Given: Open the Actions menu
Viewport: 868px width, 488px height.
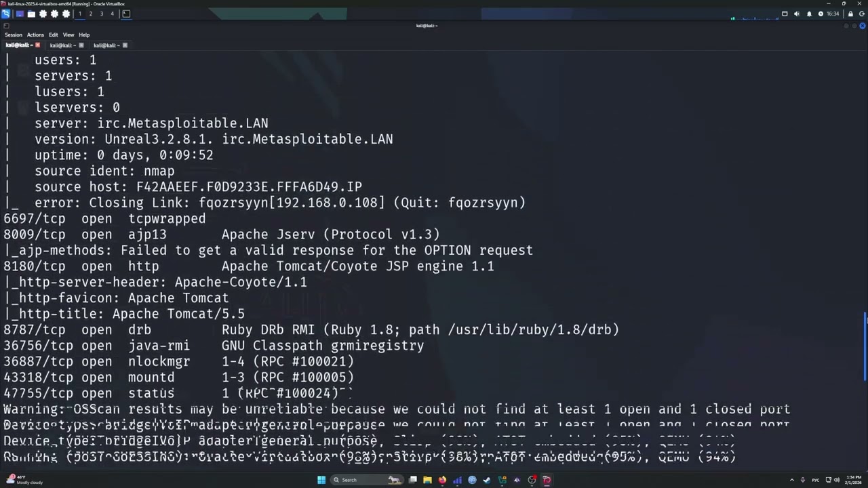Looking at the screenshot, I should pos(35,35).
